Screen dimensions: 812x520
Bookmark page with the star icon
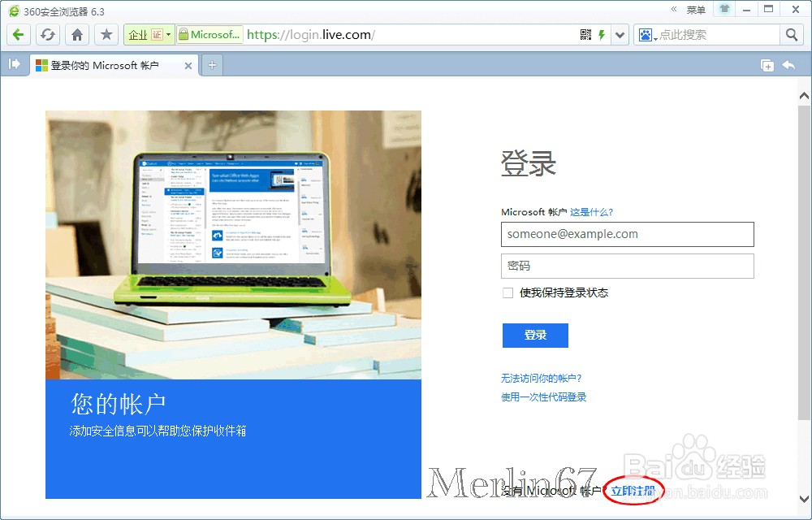[106, 35]
